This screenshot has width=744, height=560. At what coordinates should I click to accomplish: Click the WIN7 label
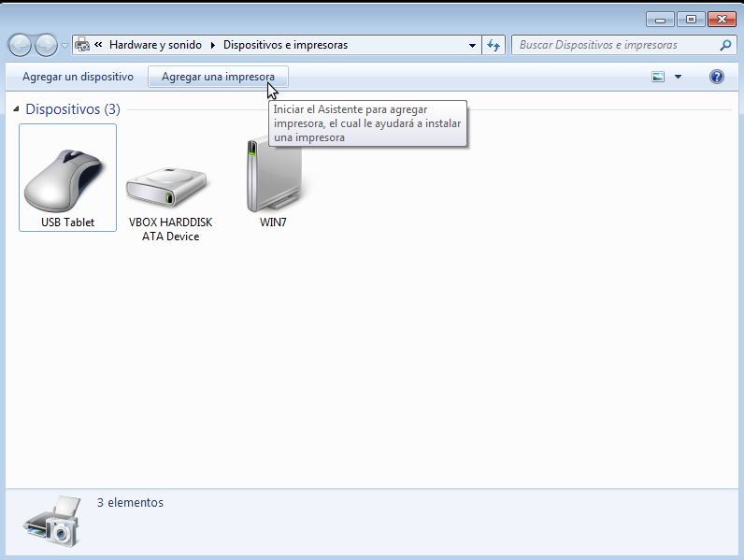pyautogui.click(x=273, y=223)
